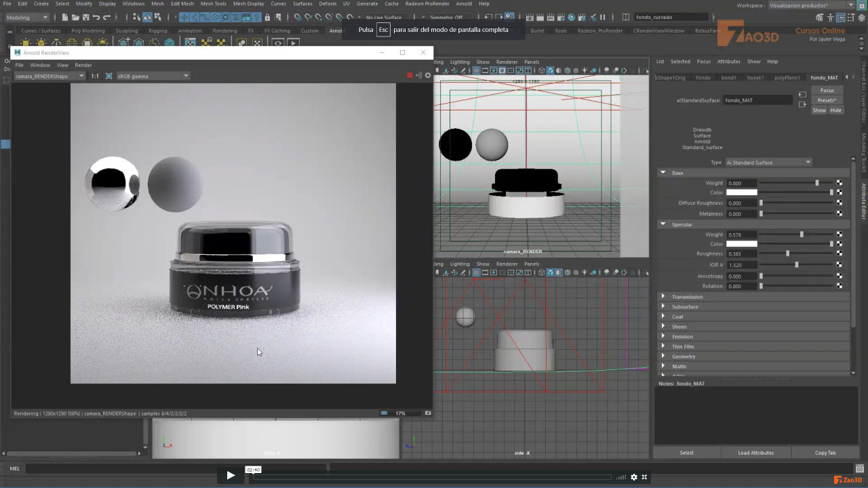Screen dimensions: 868x488
Task: Click the Open Scene folder icon
Action: click(x=75, y=17)
